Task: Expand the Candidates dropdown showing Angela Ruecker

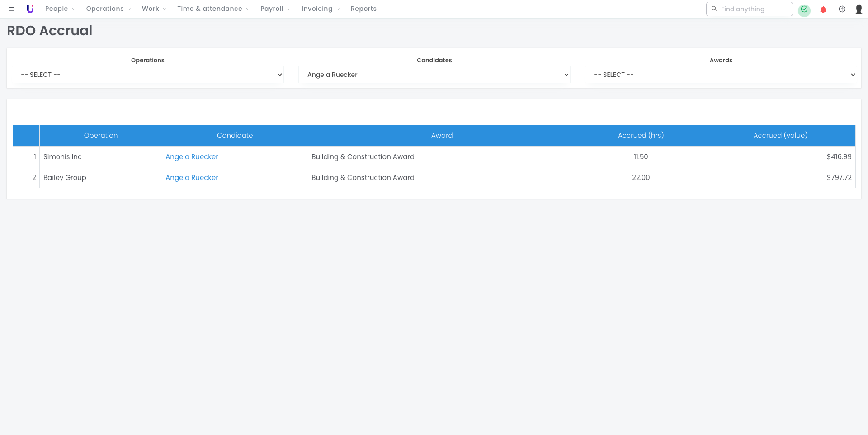Action: (434, 75)
